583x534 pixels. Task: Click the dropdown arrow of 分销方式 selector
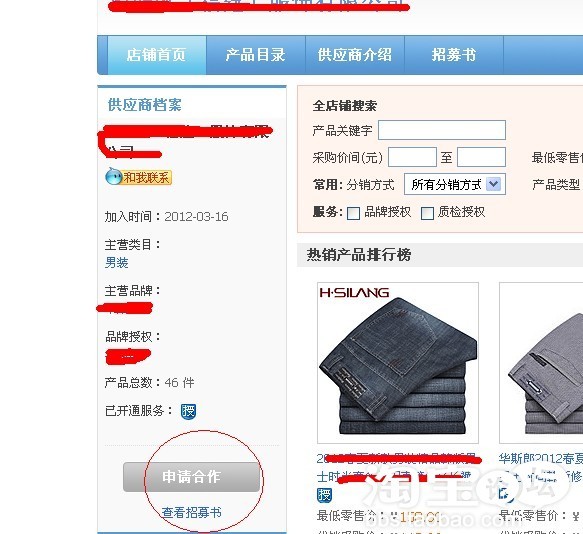[494, 184]
